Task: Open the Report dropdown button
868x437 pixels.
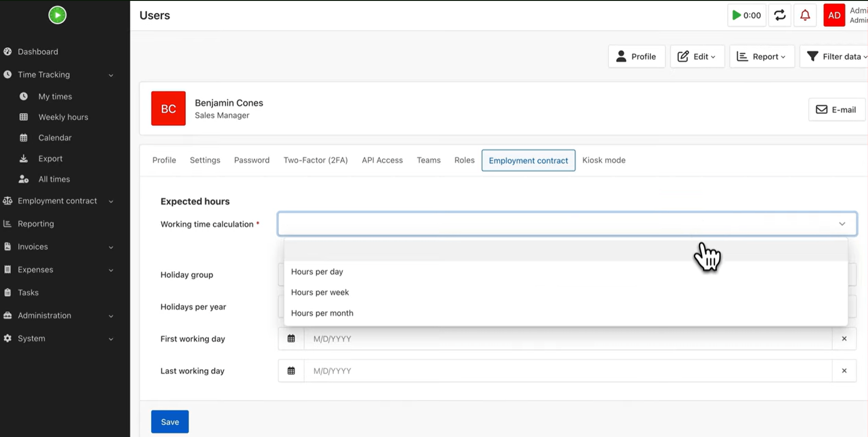Action: pyautogui.click(x=762, y=56)
